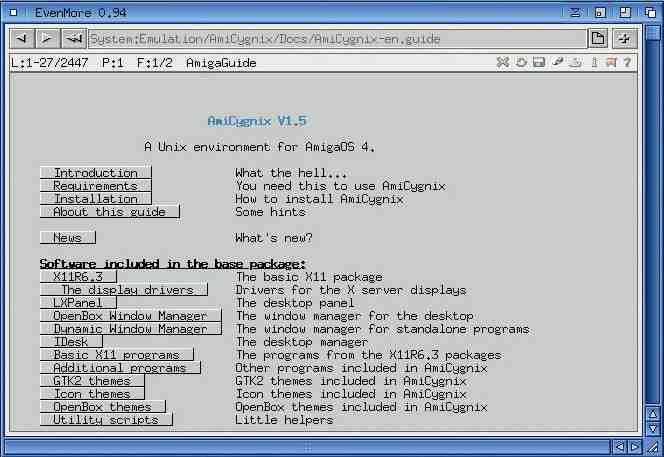Click the file path input field
This screenshot has width=664, height=457.
click(x=337, y=39)
